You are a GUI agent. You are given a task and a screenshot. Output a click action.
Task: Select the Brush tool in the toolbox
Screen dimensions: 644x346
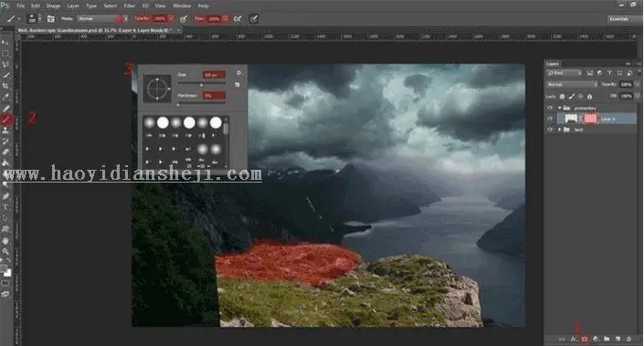click(x=6, y=119)
